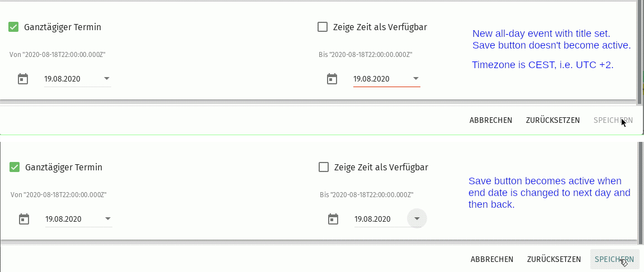Viewport: 644px width, 272px height.
Task: Click the upper Von date field showing 19.08.2020
Action: point(70,79)
